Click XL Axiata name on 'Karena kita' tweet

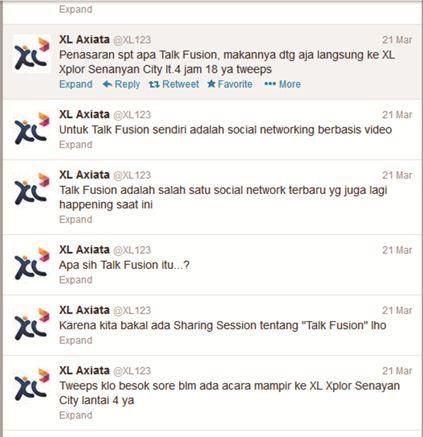[x=84, y=310]
